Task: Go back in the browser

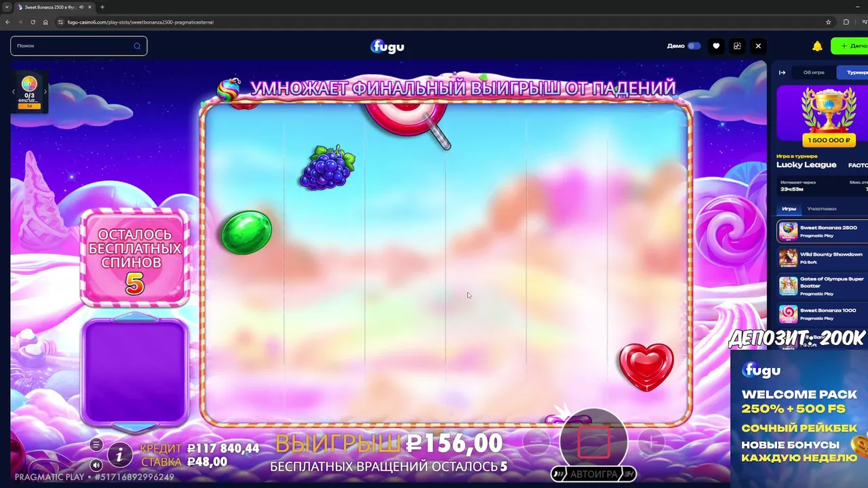Action: click(x=7, y=22)
